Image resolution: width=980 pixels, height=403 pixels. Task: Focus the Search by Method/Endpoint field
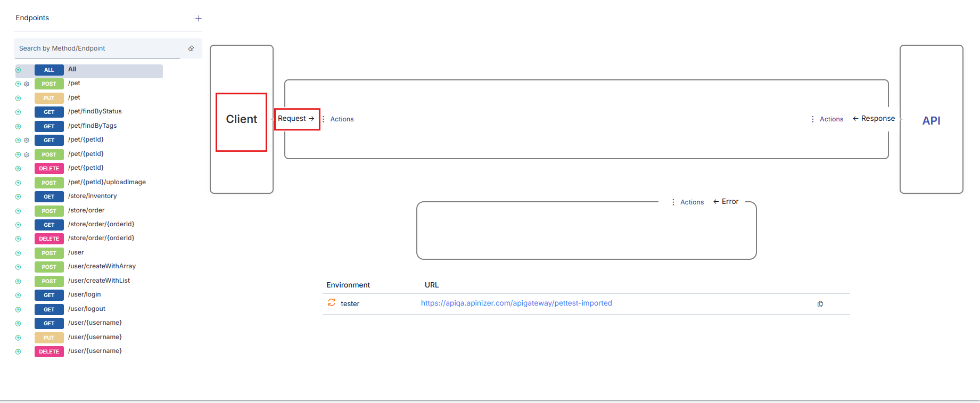(x=98, y=48)
